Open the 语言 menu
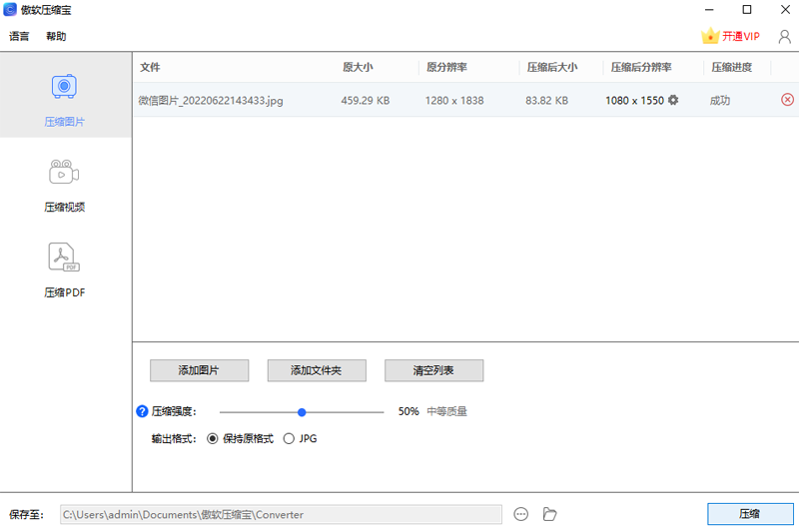799x532 pixels. tap(20, 36)
